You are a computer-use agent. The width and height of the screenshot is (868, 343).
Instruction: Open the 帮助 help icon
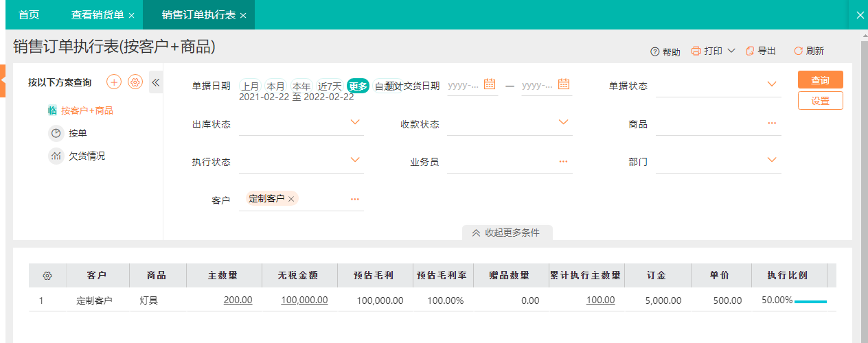point(654,51)
